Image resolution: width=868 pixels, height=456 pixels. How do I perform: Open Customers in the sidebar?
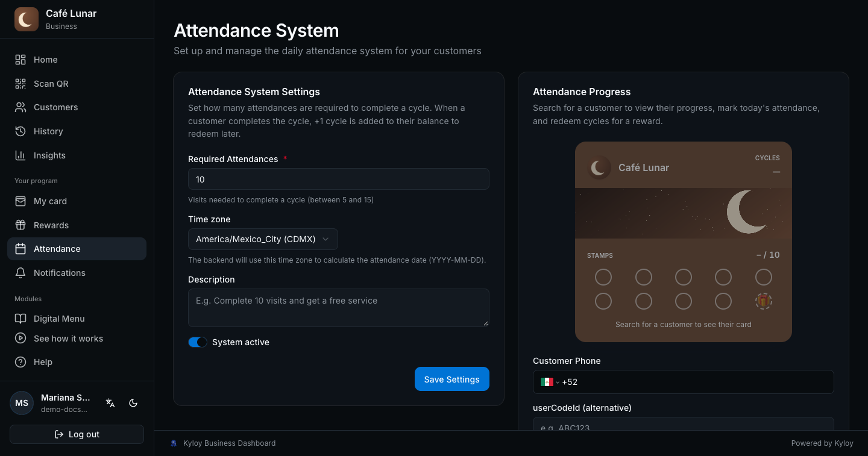(x=77, y=107)
